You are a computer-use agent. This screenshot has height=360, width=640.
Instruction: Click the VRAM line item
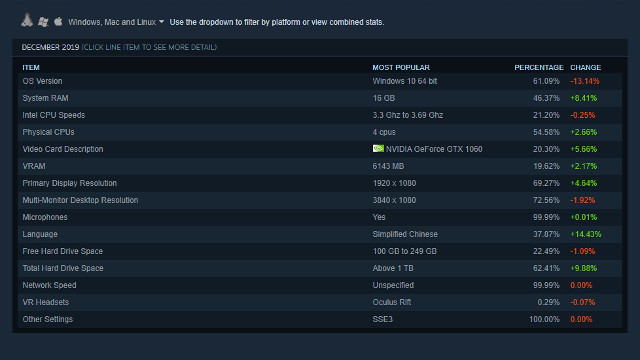click(x=320, y=167)
